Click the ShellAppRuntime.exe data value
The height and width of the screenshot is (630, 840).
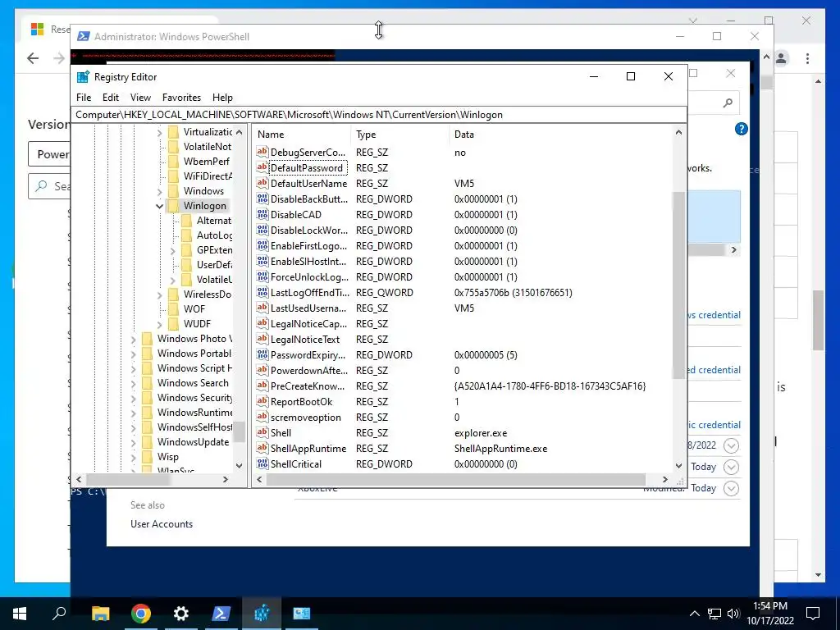501,449
